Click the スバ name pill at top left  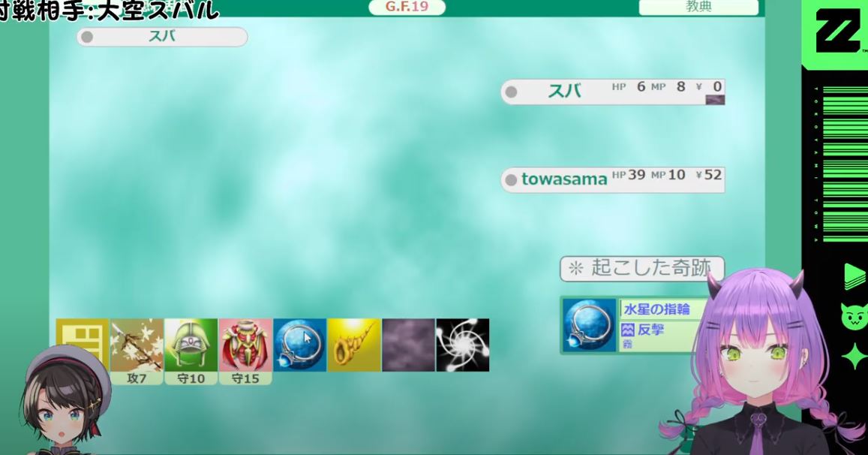click(x=162, y=37)
